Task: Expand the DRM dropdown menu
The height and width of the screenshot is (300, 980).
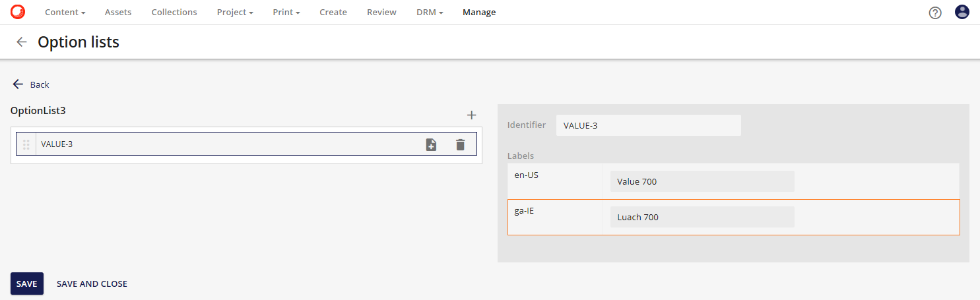Action: pyautogui.click(x=429, y=13)
